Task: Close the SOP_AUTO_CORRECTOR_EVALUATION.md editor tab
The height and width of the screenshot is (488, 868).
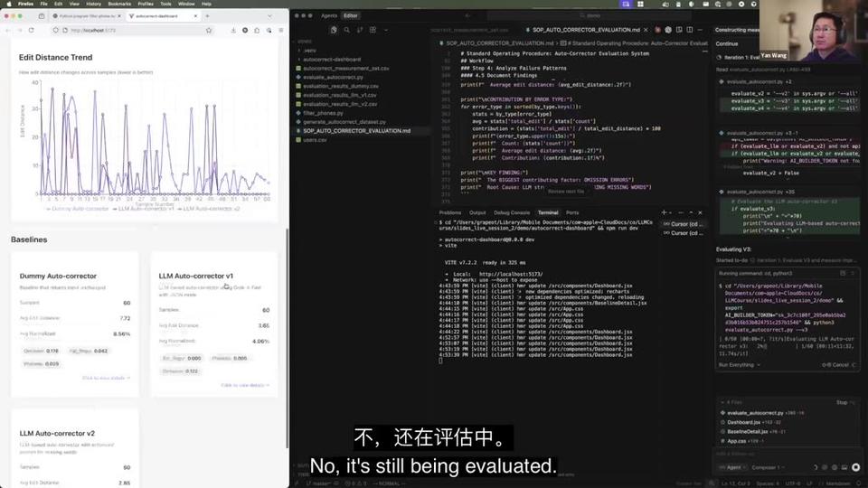Action: (646, 30)
